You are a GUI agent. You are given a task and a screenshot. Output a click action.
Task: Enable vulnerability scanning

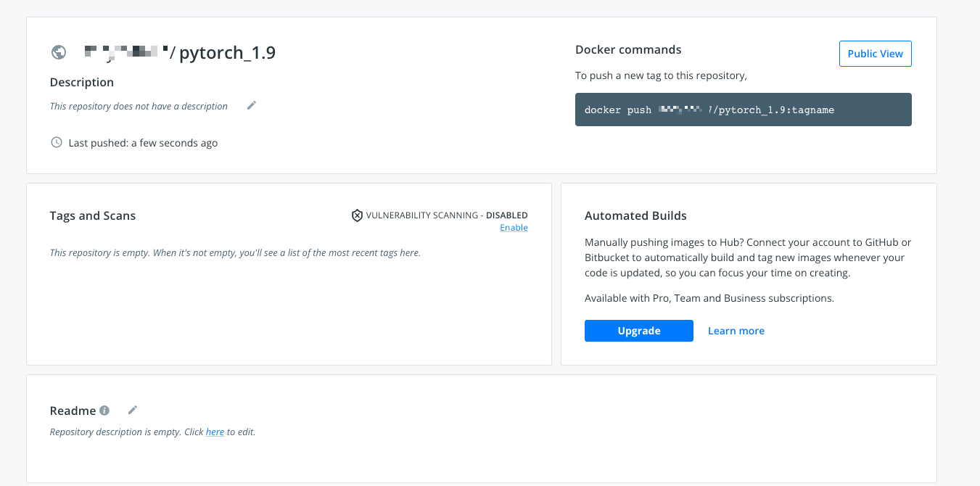click(514, 228)
